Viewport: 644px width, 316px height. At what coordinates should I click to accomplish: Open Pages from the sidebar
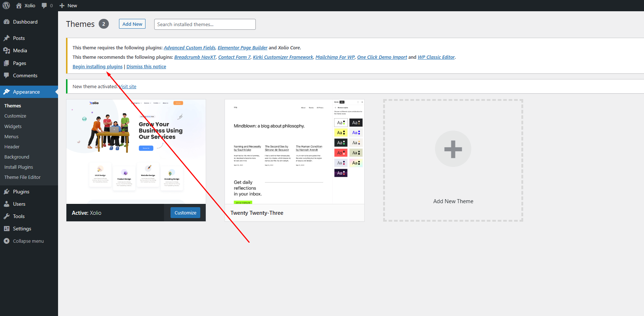pos(29,63)
